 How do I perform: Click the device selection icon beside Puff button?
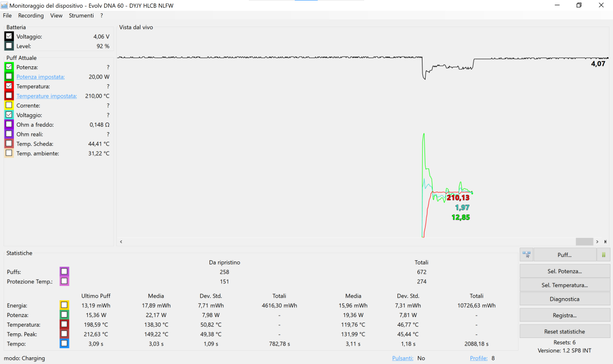coord(527,254)
